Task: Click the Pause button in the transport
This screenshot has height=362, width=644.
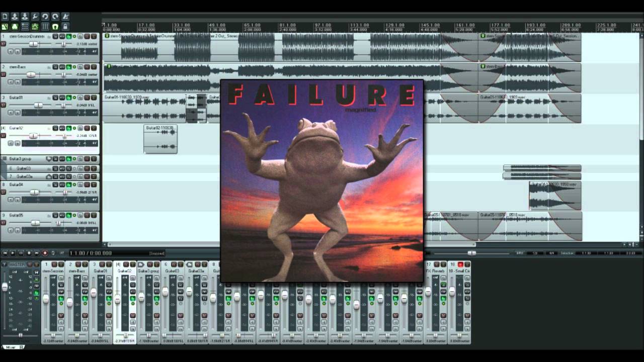Action: pos(21,253)
